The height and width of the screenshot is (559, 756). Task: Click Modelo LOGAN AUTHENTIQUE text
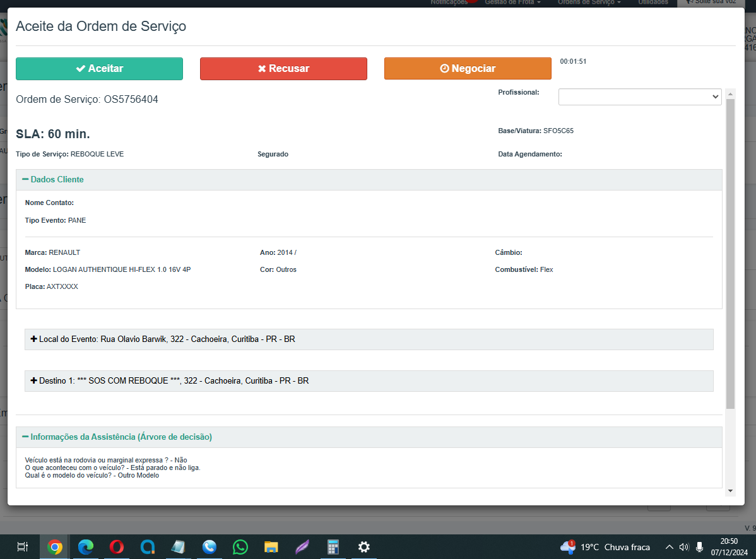pos(108,269)
